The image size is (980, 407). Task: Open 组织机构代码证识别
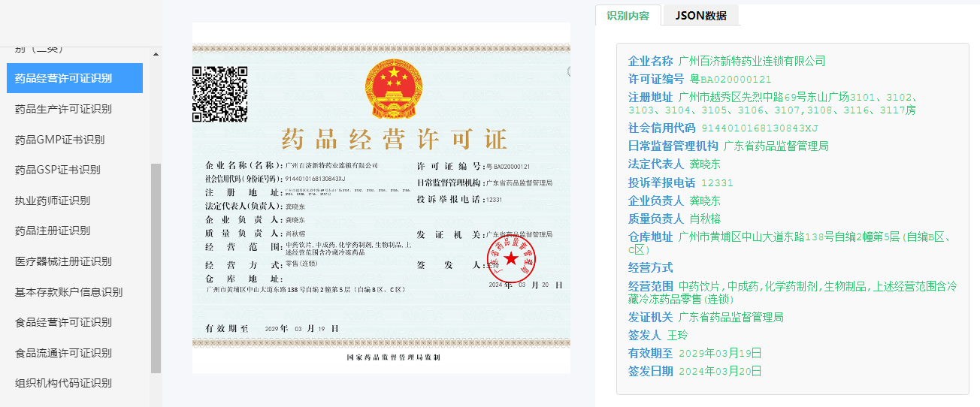[x=64, y=383]
